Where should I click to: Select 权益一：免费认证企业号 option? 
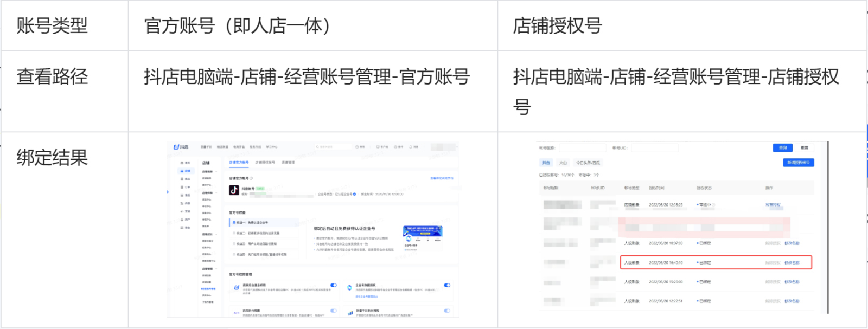(x=264, y=223)
